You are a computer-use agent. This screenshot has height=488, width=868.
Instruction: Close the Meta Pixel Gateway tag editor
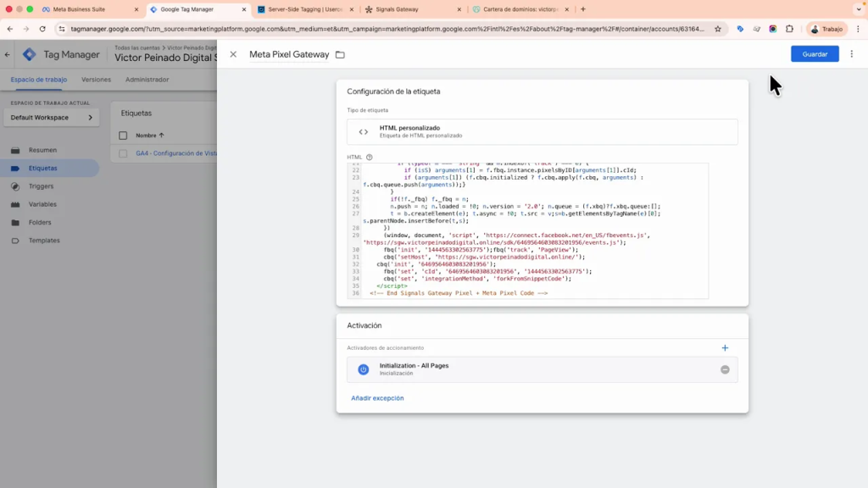coord(233,54)
